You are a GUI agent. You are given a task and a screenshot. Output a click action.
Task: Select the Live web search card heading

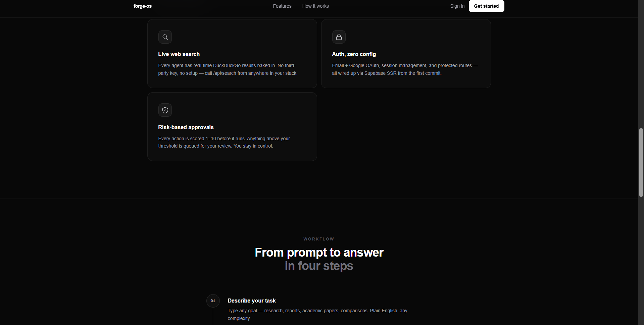[x=179, y=54]
